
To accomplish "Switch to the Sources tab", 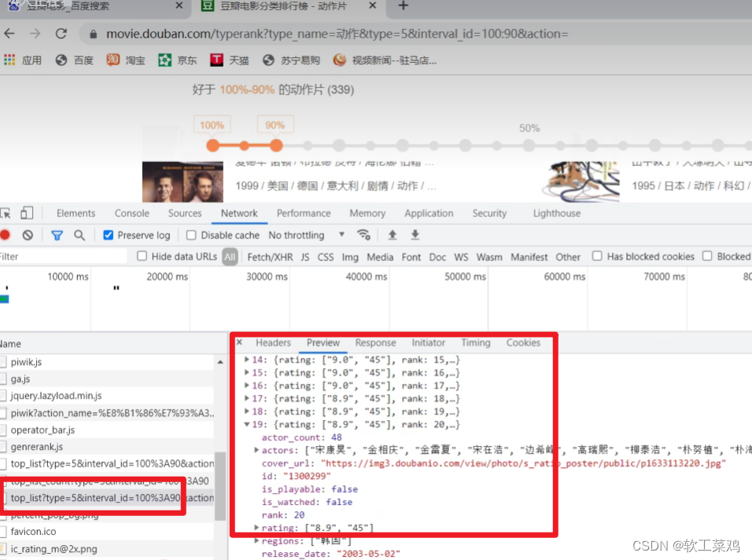I will (185, 213).
